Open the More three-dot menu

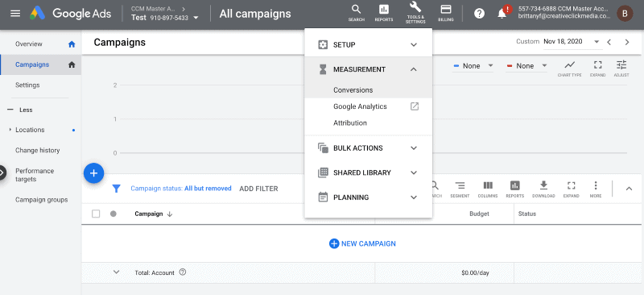click(596, 189)
